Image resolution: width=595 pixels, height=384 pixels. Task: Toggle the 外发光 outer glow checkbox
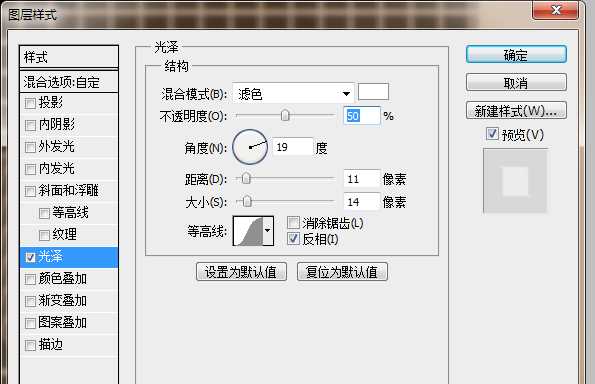30,147
